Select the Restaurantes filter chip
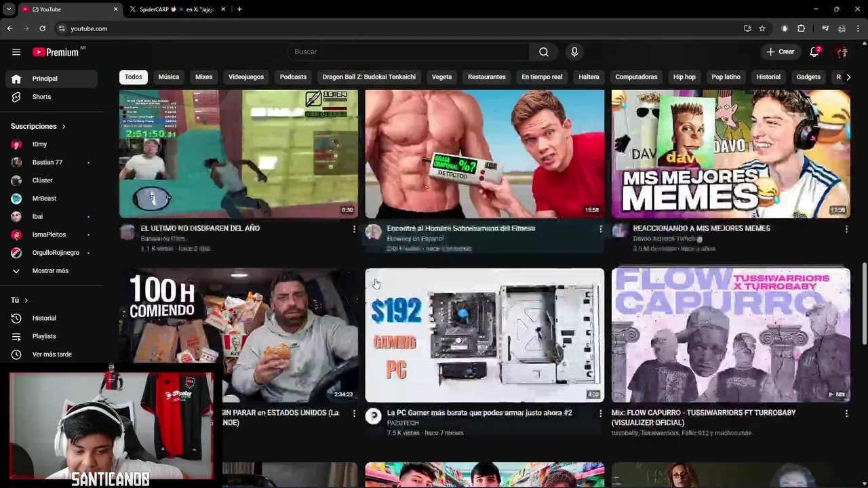Image resolution: width=868 pixels, height=488 pixels. point(487,77)
